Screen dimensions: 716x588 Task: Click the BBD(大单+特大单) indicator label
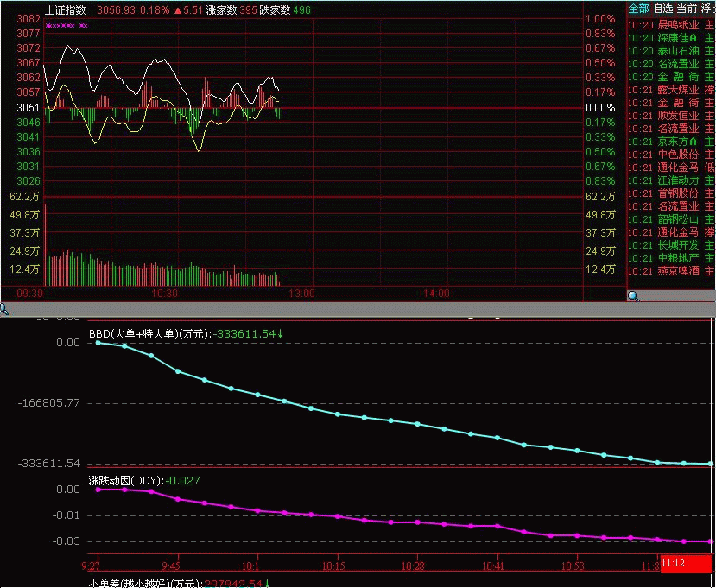tap(150, 334)
